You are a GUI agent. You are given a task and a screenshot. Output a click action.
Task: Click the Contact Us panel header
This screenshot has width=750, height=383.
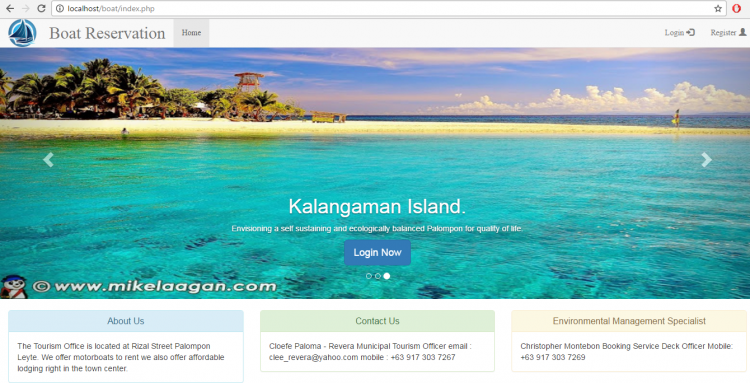[x=377, y=321]
